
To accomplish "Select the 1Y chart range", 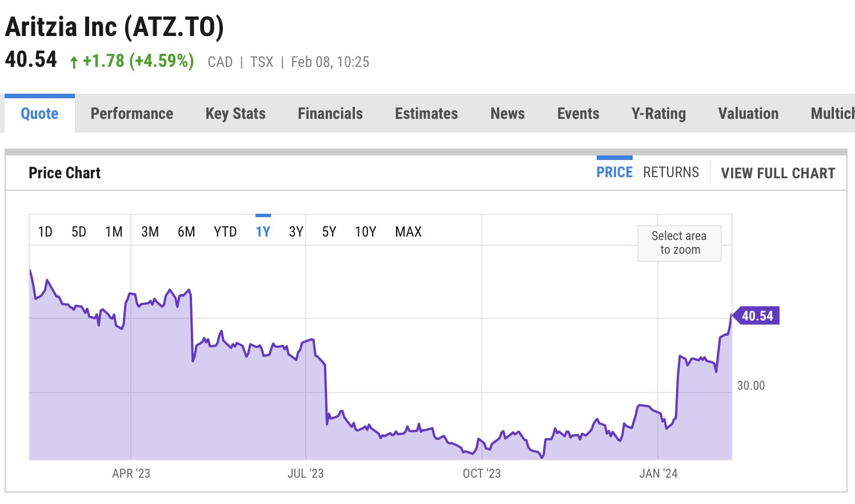I will click(x=263, y=232).
